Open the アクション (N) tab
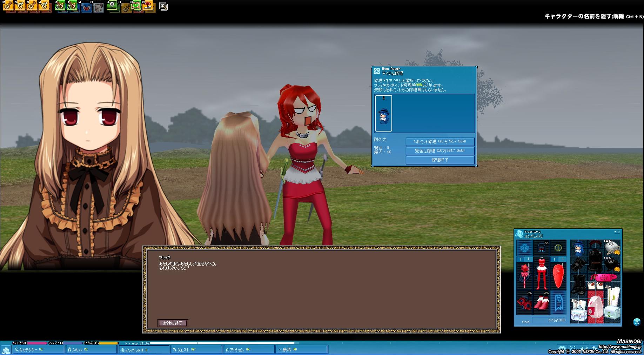The height and width of the screenshot is (355, 644). point(249,349)
